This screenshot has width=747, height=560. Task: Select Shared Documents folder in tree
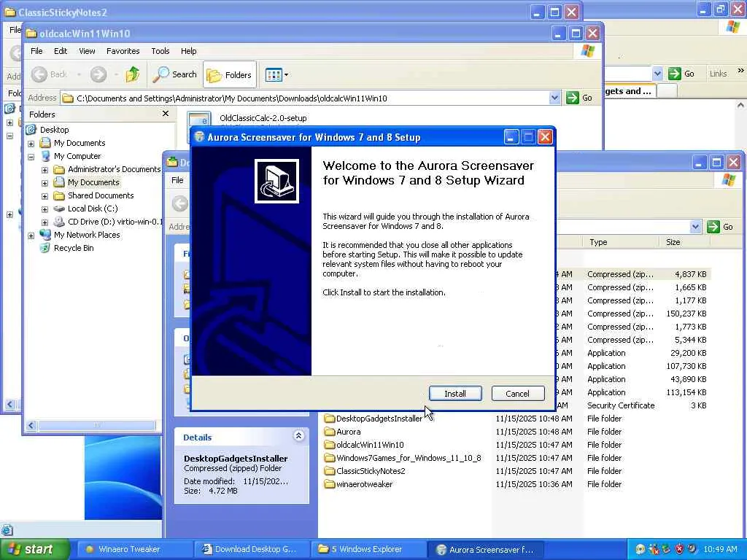(x=101, y=195)
